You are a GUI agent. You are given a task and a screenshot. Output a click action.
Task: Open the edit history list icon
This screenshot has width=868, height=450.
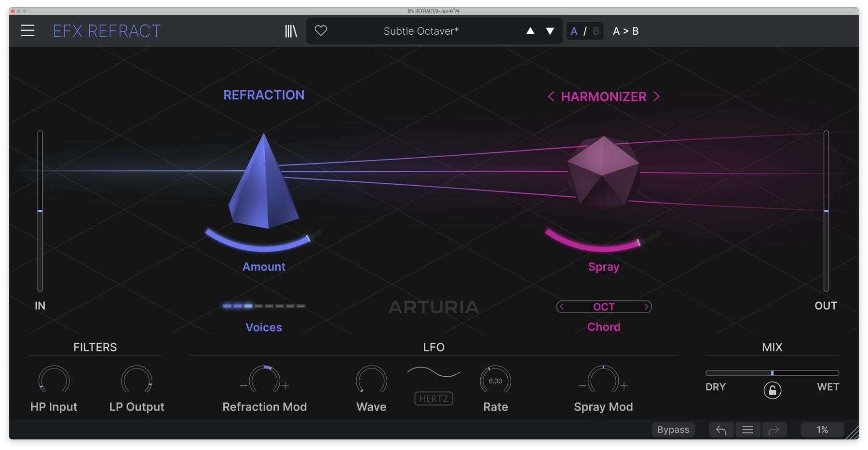[x=747, y=429]
